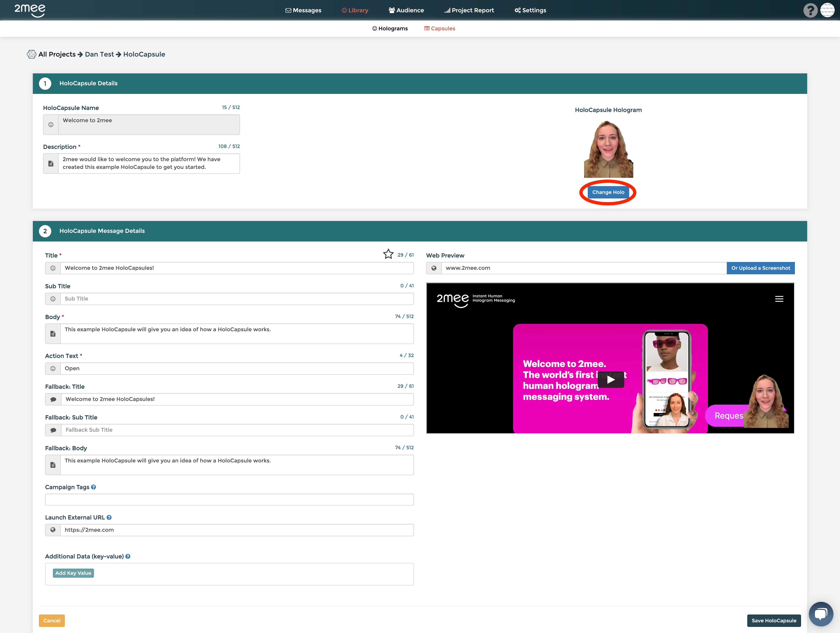Viewport: 840px width, 633px height.
Task: Click the document icon in Description field
Action: [51, 164]
